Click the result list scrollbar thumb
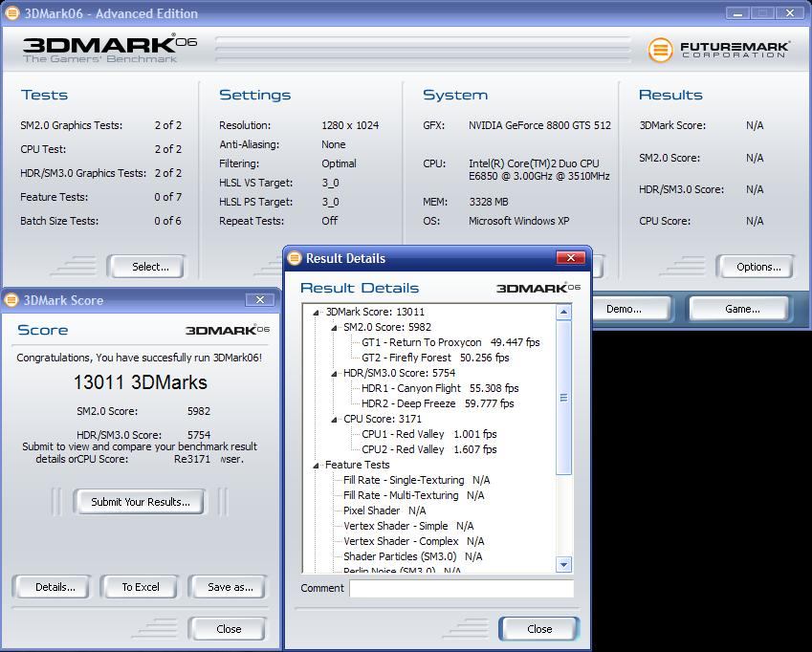The image size is (812, 652). pos(563,398)
